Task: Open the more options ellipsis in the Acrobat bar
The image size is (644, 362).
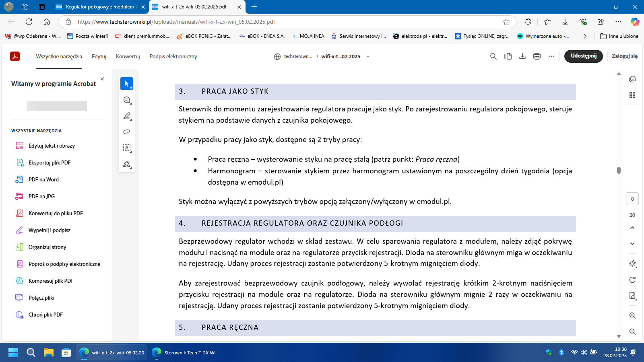Action: point(551,56)
